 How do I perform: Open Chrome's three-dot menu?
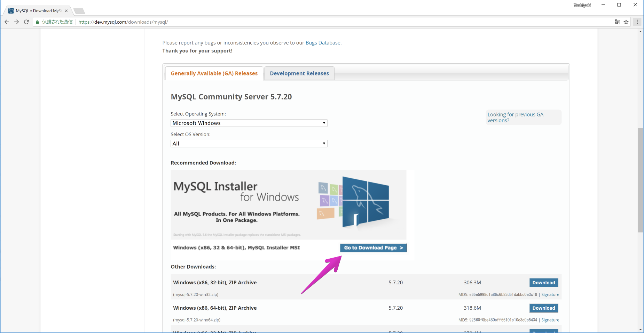[x=637, y=22]
